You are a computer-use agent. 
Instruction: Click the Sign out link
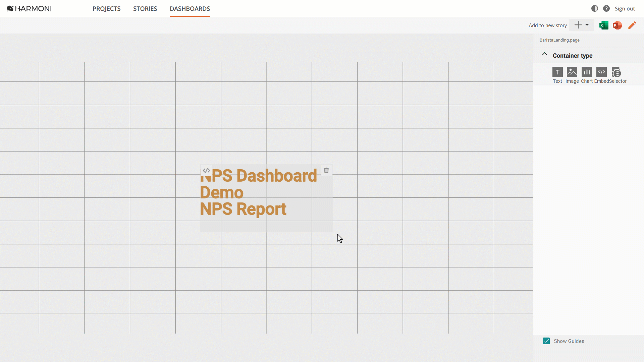[x=625, y=9]
